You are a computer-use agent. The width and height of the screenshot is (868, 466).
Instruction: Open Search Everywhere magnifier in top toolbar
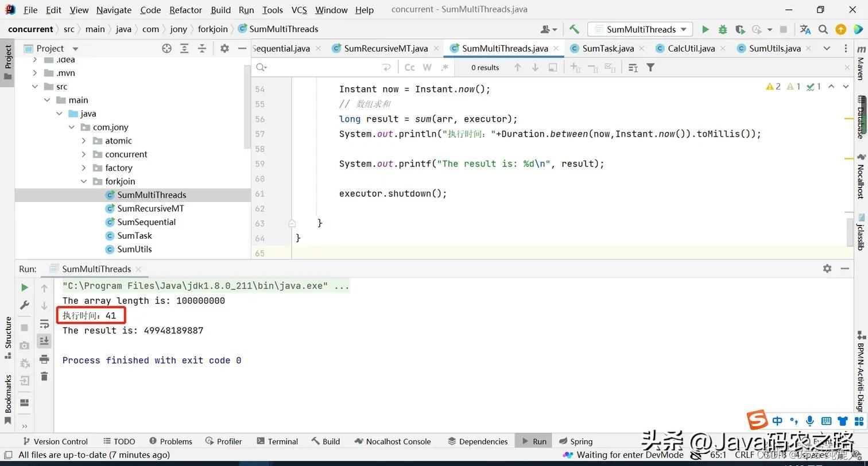(x=823, y=29)
